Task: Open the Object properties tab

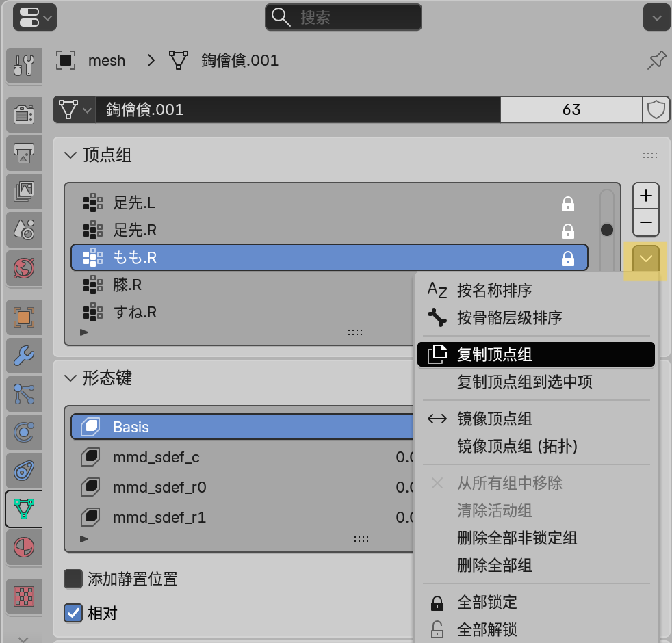Action: 24,317
